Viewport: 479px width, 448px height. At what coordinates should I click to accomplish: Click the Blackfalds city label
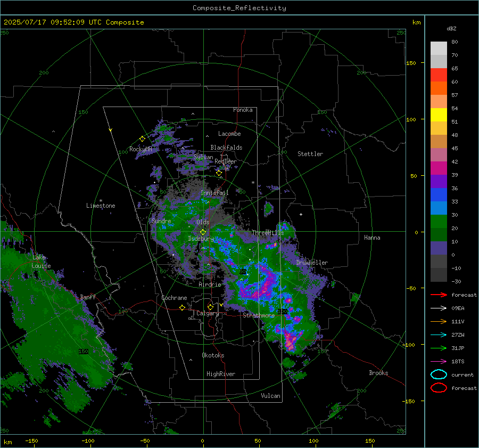[226, 148]
